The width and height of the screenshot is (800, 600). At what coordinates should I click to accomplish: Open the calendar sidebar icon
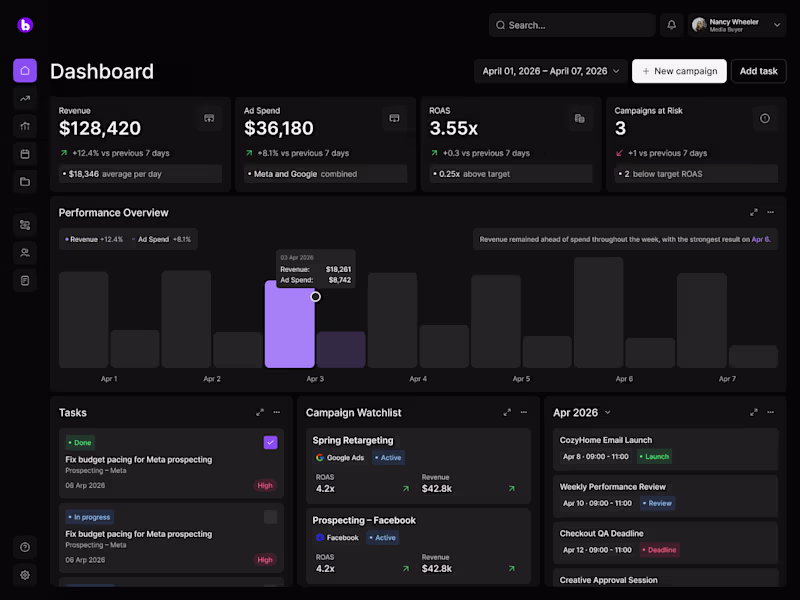click(x=25, y=154)
